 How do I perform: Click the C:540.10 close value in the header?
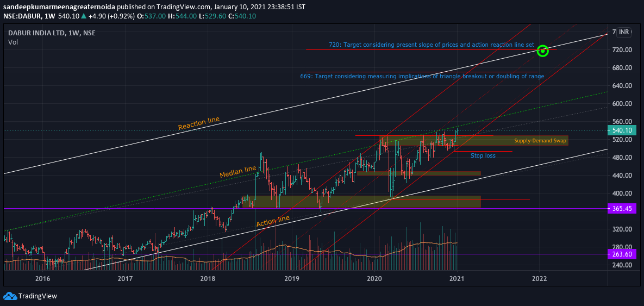[x=242, y=16]
